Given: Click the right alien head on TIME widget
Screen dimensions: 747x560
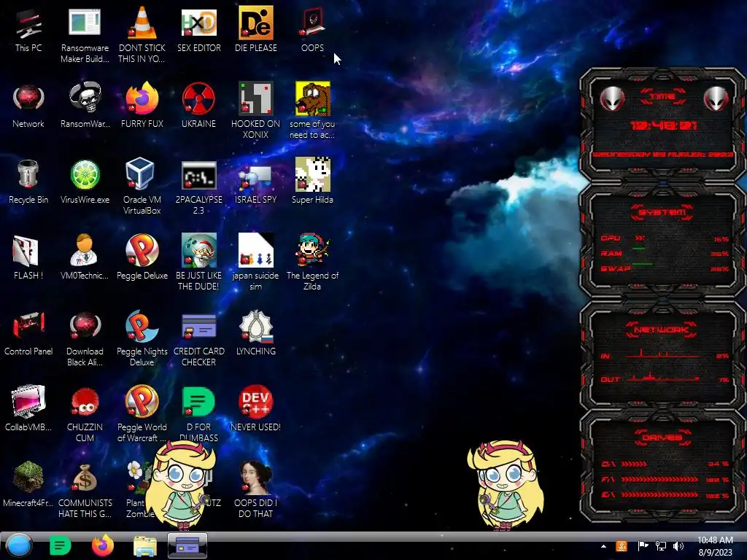Looking at the screenshot, I should coord(716,98).
